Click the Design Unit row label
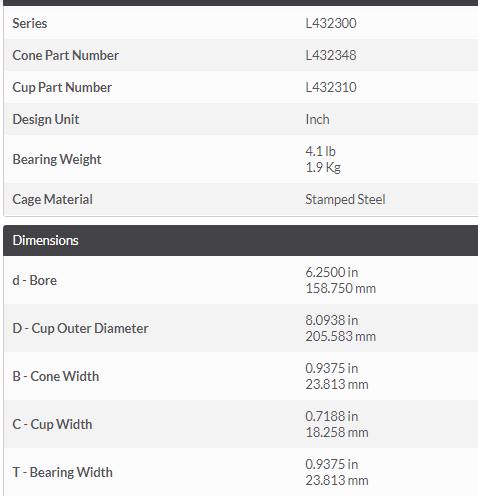The height and width of the screenshot is (496, 478). click(46, 119)
